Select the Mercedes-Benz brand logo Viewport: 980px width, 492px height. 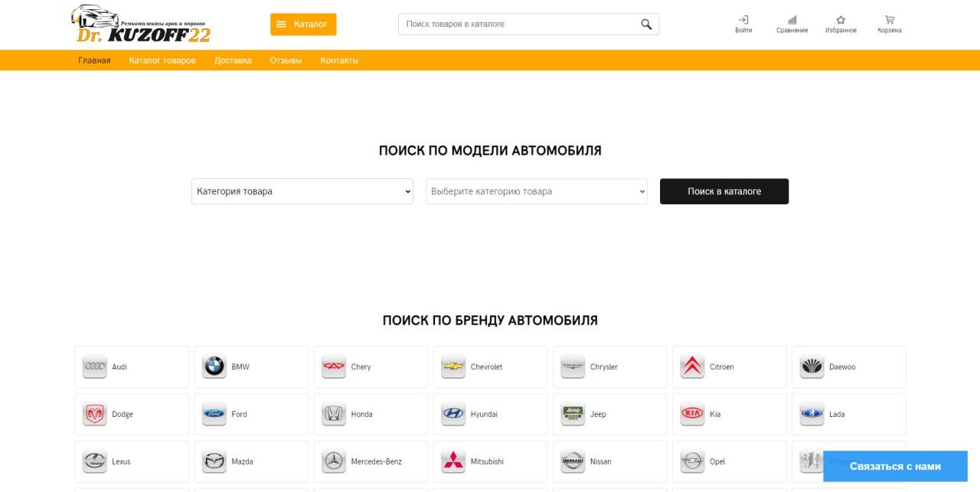pos(334,461)
